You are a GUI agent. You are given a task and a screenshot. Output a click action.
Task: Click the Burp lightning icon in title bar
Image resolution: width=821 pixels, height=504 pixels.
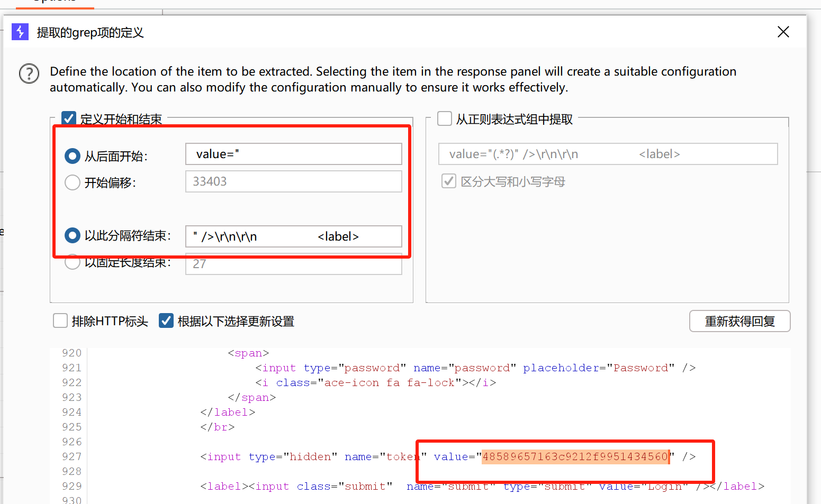point(20,32)
